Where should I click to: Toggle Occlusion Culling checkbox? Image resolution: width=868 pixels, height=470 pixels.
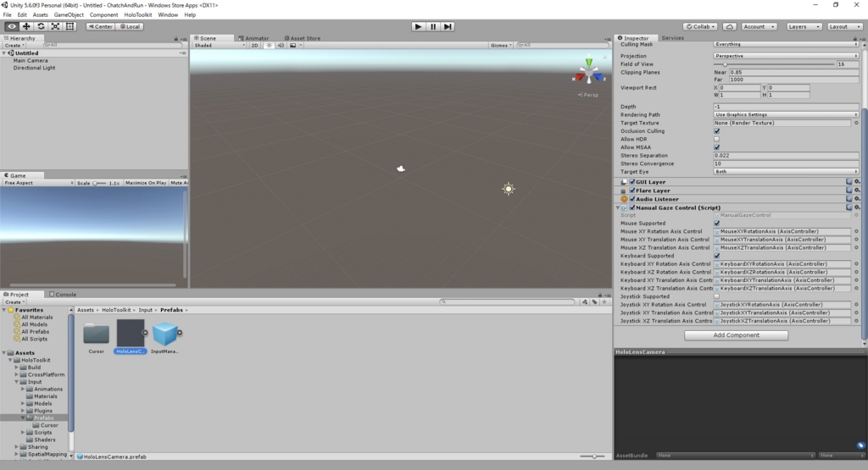(x=717, y=131)
